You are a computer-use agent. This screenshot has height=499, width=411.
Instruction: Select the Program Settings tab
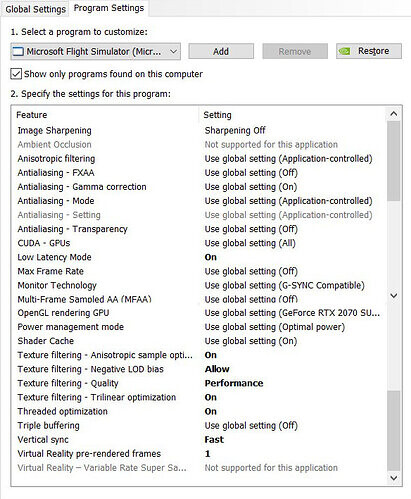[x=109, y=8]
